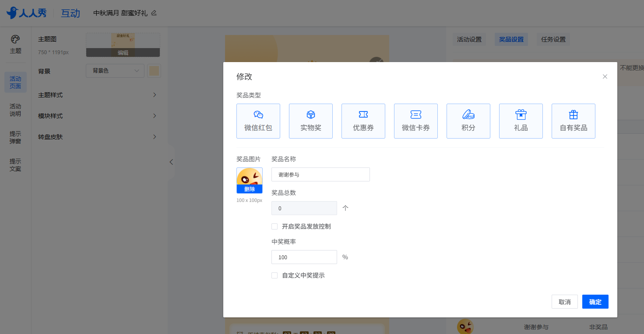Open the 活动说明 sidebar tab

click(15, 110)
